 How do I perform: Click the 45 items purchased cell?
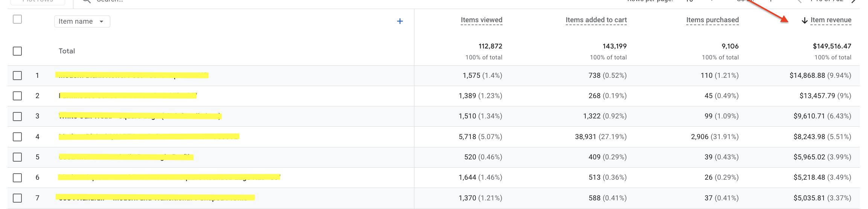coord(722,96)
